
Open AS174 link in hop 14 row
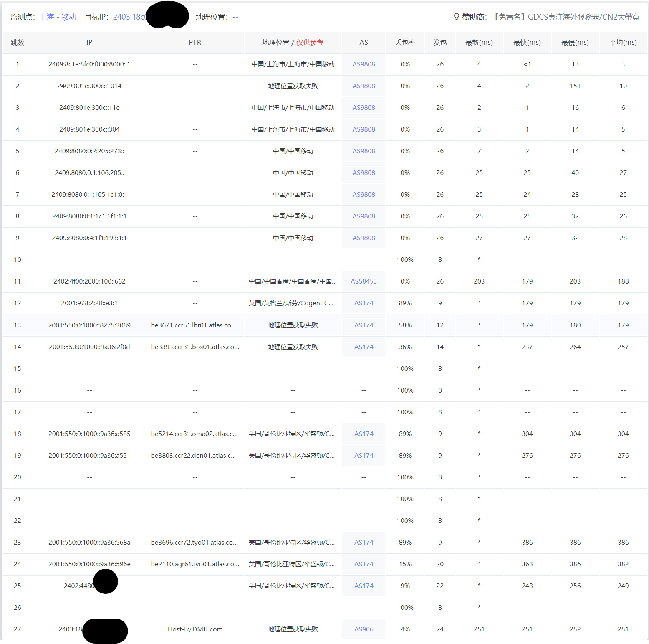click(x=364, y=347)
